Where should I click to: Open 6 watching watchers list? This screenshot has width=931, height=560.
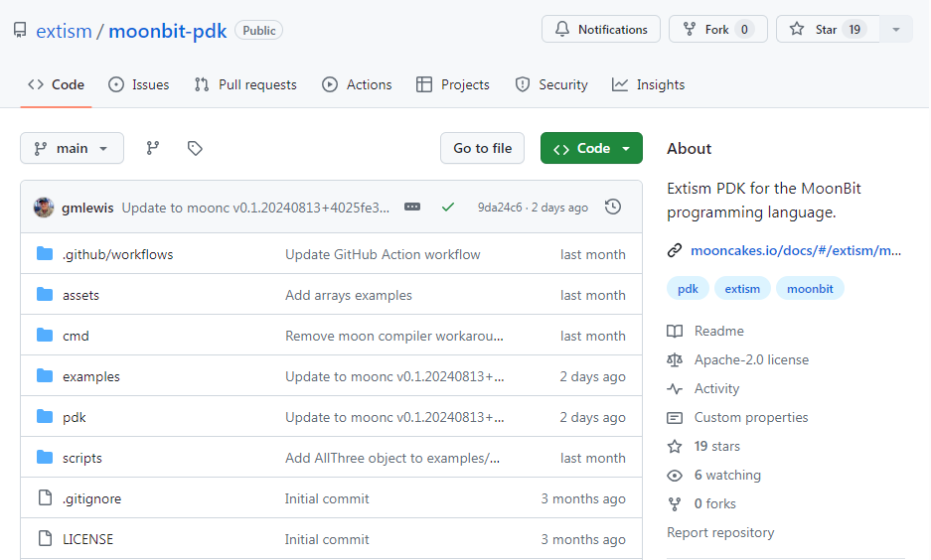coord(726,476)
